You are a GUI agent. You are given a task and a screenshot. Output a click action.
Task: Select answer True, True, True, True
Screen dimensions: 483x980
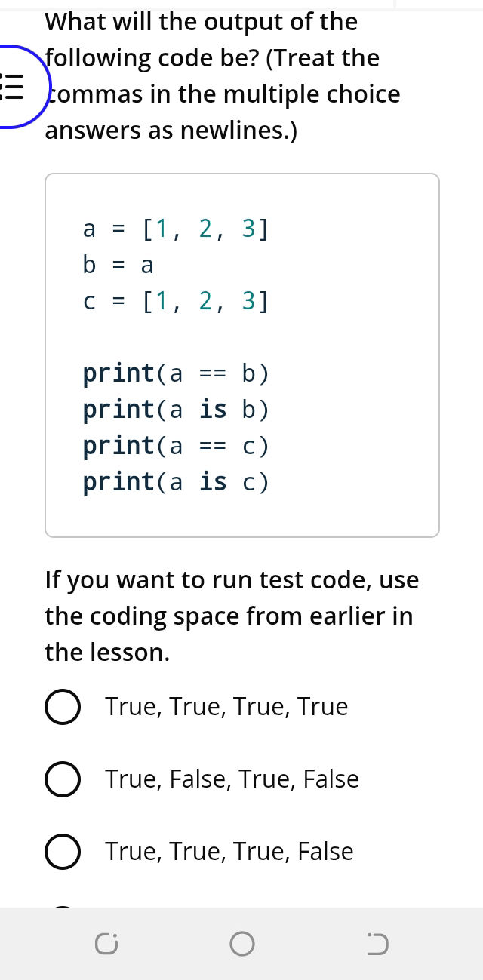click(x=63, y=707)
